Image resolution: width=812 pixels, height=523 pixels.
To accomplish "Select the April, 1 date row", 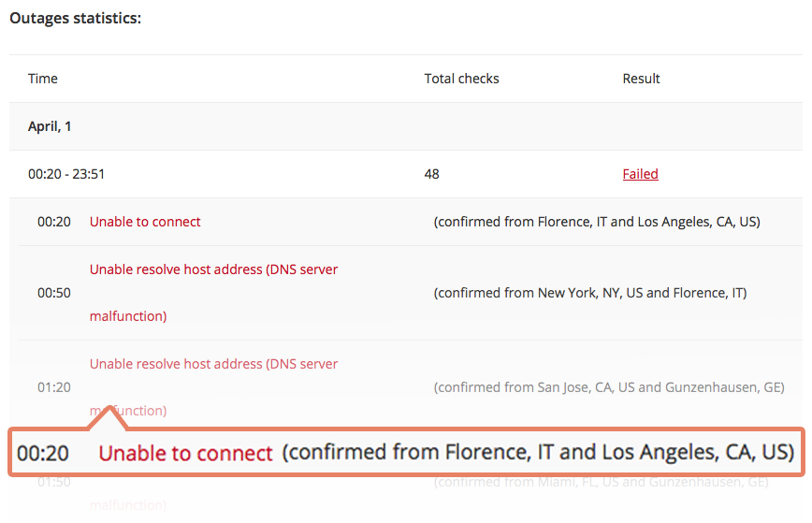I will coord(50,126).
